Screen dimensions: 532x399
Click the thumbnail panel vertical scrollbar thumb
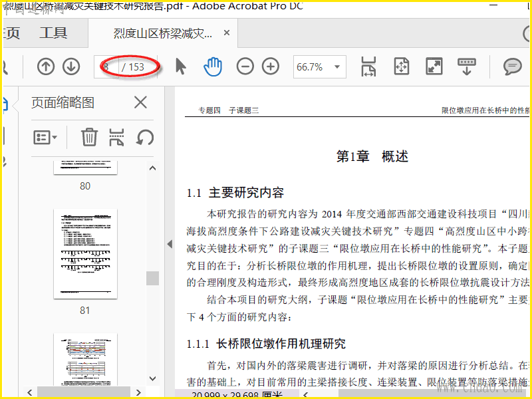click(x=153, y=278)
